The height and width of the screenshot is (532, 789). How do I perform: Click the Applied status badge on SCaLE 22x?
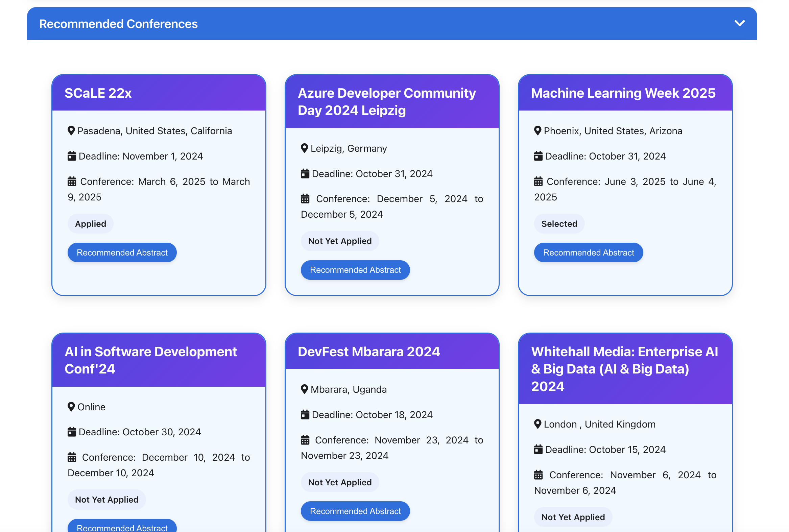pos(91,224)
